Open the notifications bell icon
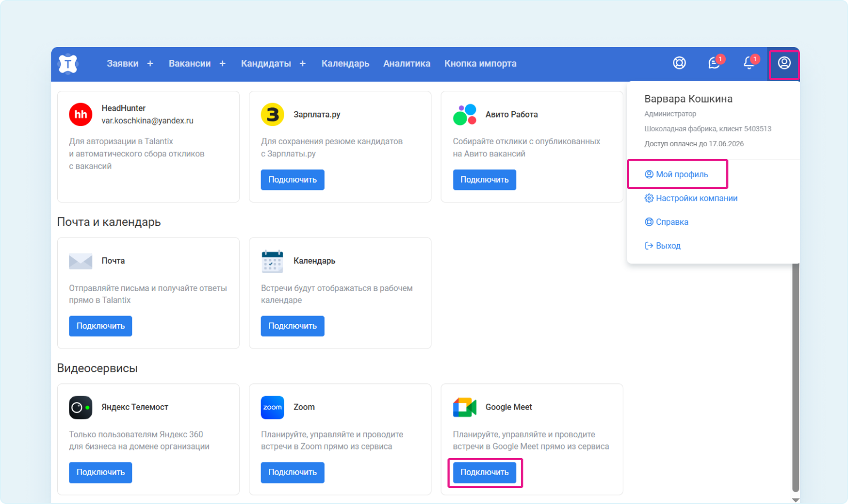The height and width of the screenshot is (504, 848). point(749,64)
